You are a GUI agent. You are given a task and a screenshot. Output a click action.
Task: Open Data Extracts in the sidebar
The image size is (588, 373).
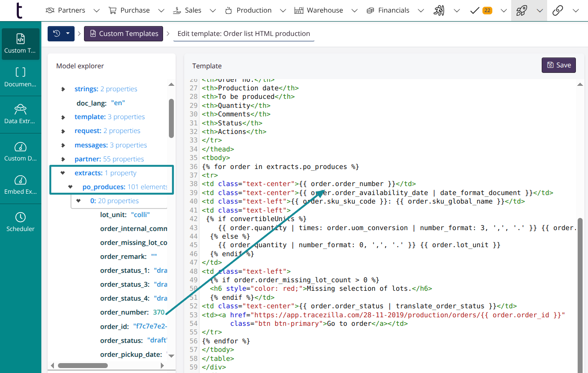tap(21, 114)
